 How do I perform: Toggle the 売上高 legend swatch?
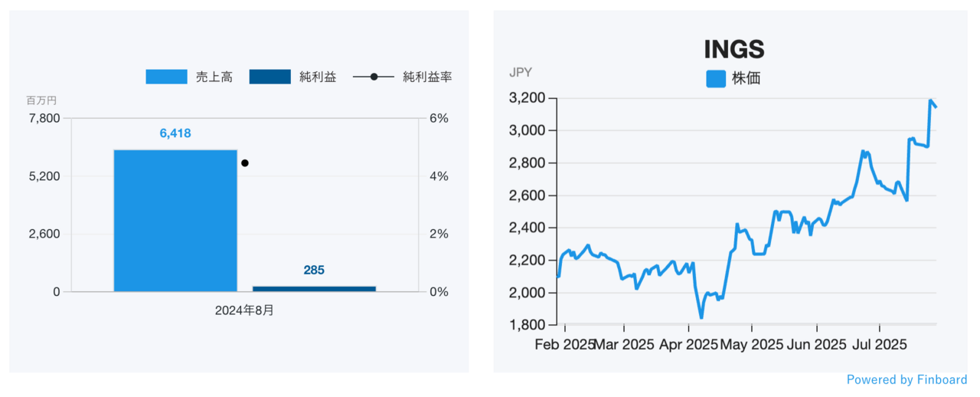[166, 77]
